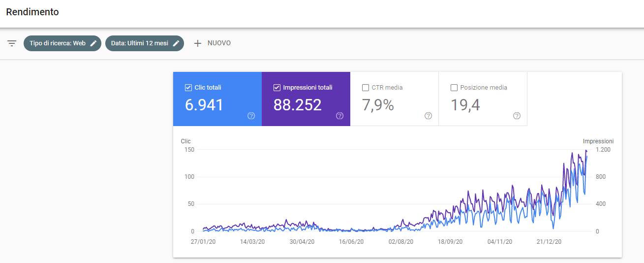Open the Data: Ultimi 12 mesi filter
The width and height of the screenshot is (644, 263).
point(139,43)
